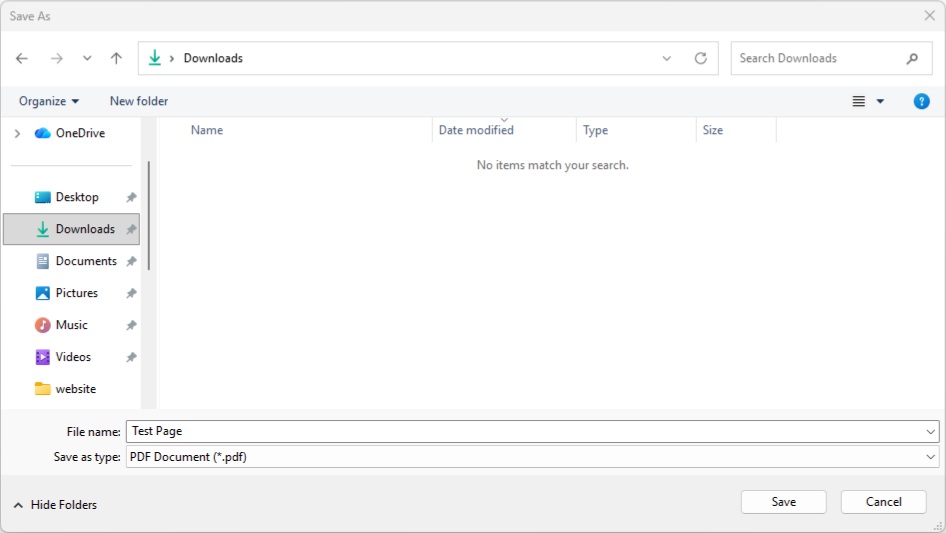
Task: Close the Save As dialog
Action: (930, 16)
